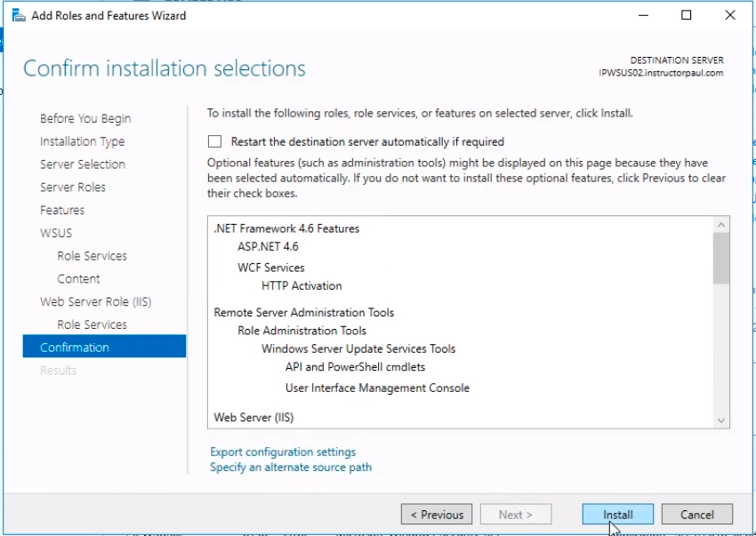Go to the Installation Type step

pyautogui.click(x=83, y=141)
